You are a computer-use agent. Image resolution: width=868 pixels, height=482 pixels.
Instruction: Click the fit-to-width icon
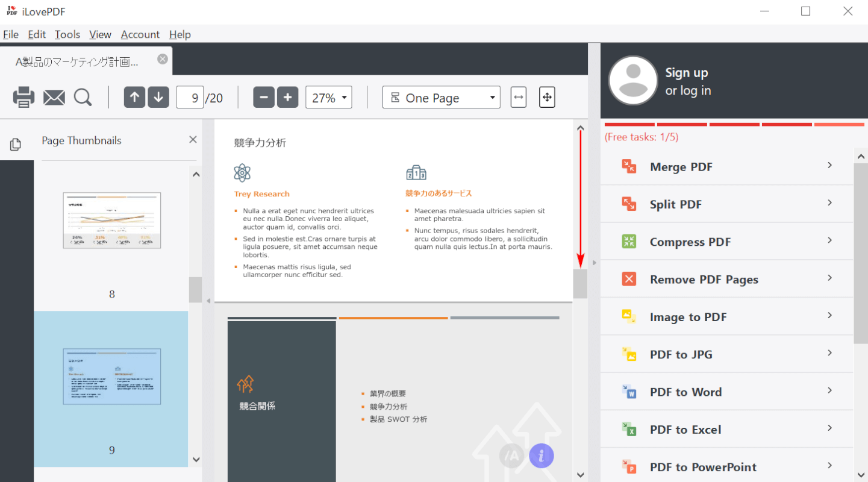coord(518,97)
